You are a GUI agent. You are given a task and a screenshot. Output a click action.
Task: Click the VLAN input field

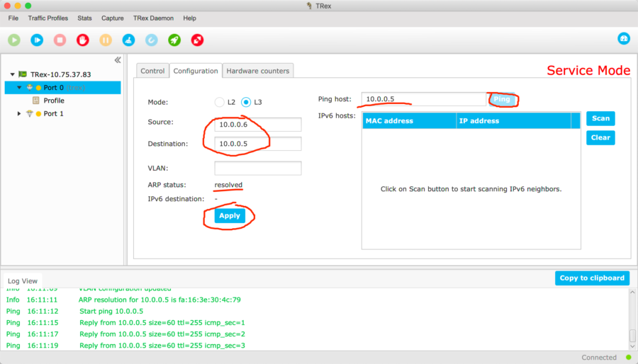(258, 168)
